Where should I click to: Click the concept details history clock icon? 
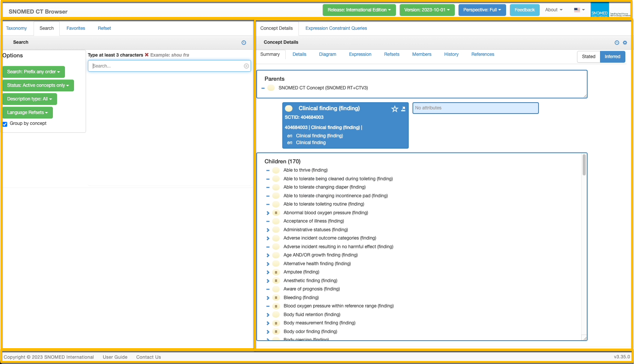(x=617, y=43)
